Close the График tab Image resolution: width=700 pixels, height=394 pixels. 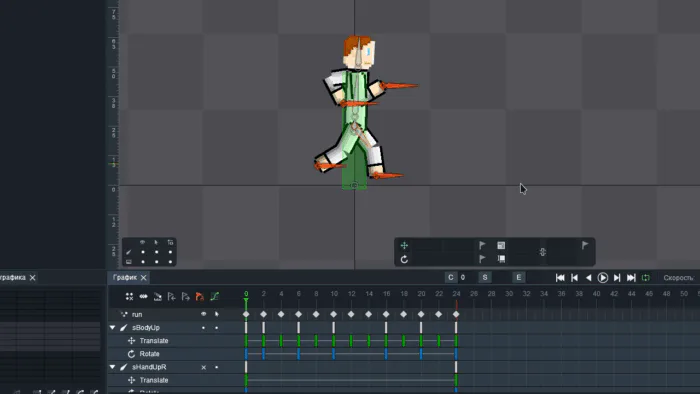click(144, 278)
